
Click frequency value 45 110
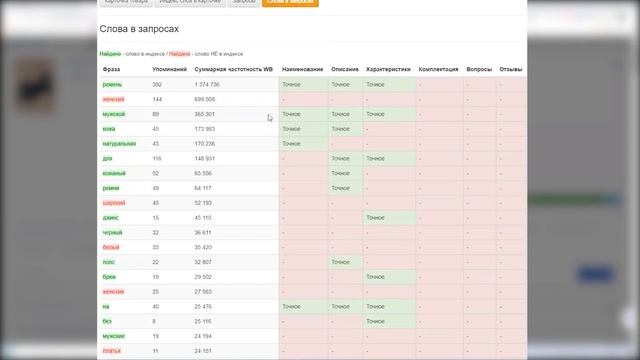[203, 218]
